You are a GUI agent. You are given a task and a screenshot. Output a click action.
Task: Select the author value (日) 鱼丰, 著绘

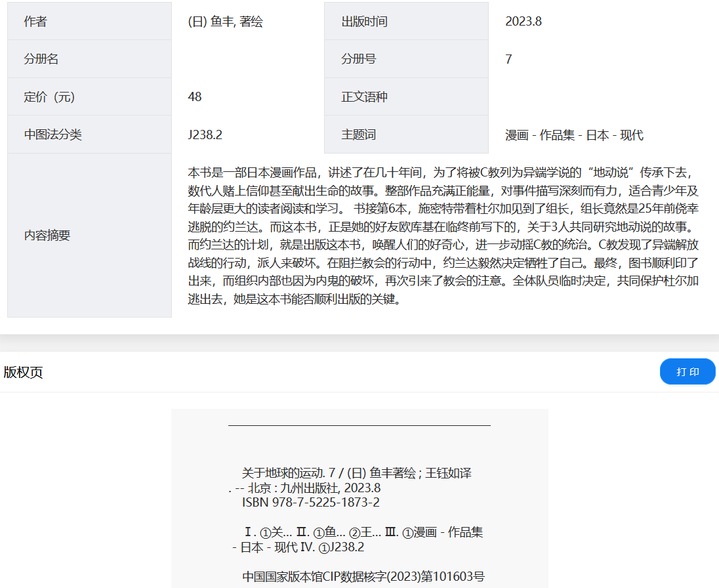(x=225, y=22)
